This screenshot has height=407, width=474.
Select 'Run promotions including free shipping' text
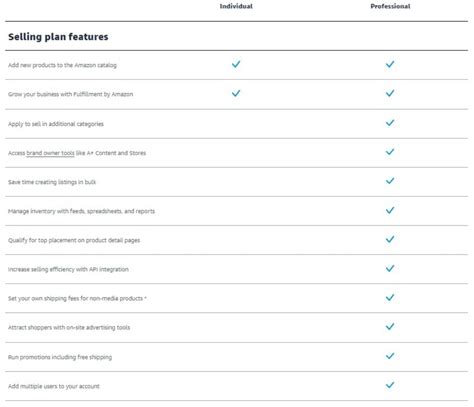click(60, 357)
